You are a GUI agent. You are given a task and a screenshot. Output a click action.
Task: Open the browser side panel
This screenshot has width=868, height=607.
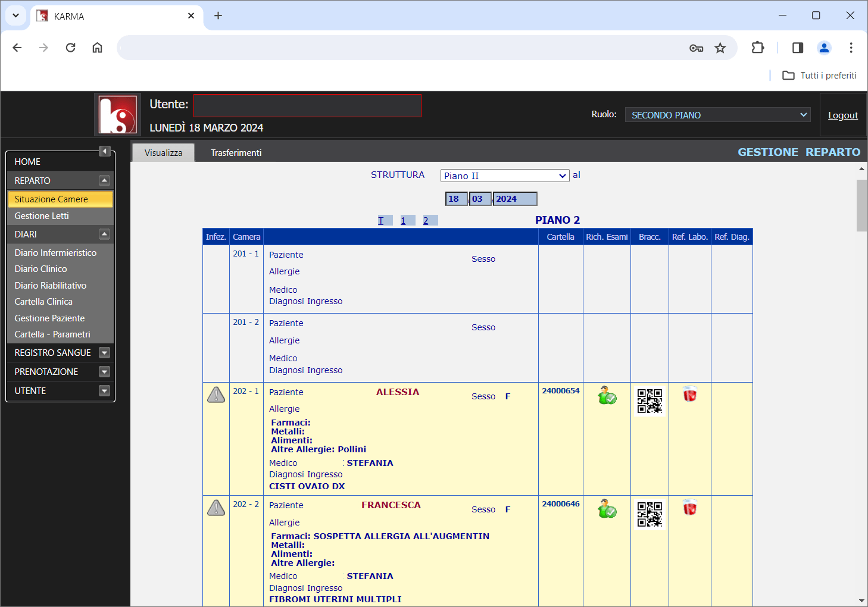click(x=798, y=48)
